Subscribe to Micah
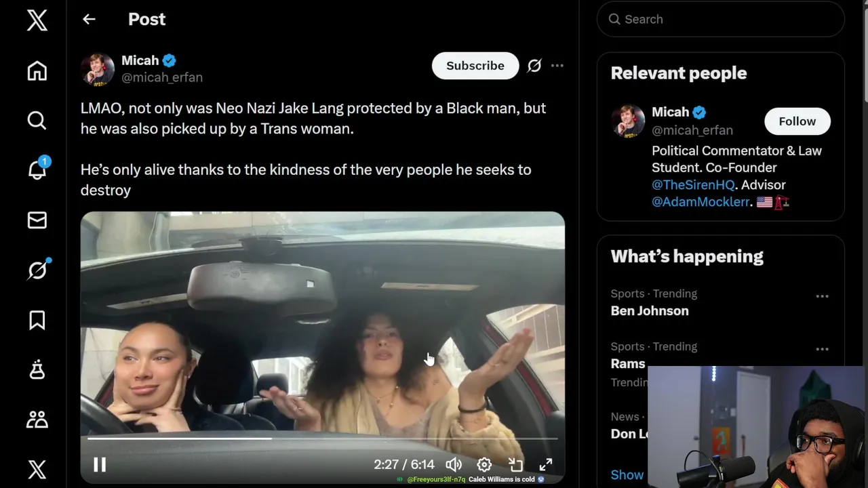Viewport: 868px width, 488px height. tap(475, 66)
